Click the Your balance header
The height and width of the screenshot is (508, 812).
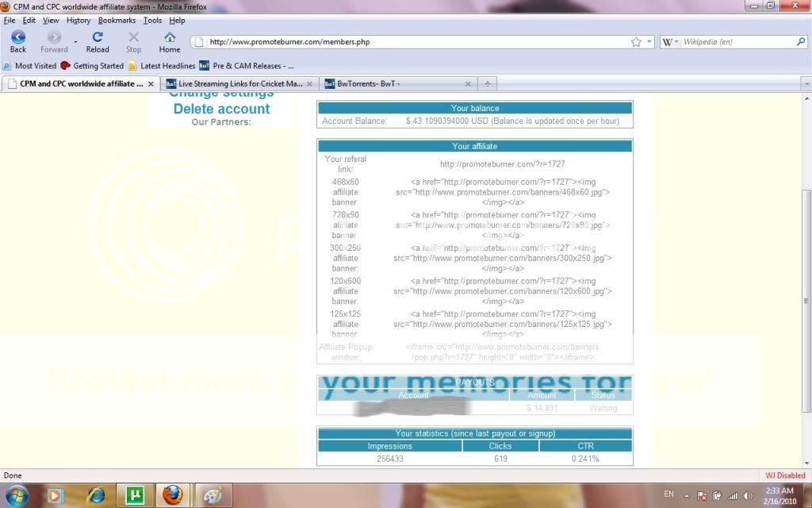pyautogui.click(x=475, y=108)
